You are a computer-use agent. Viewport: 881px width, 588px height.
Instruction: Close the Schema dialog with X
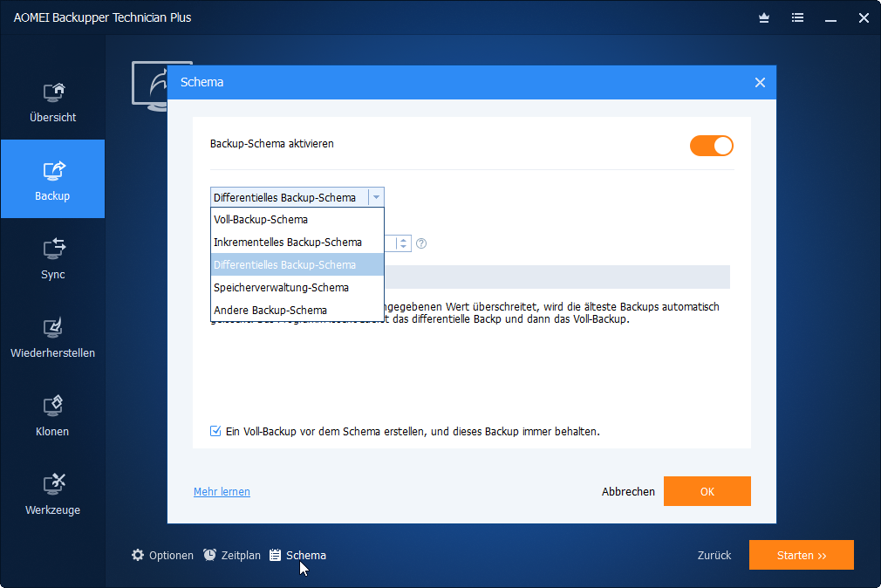point(760,83)
